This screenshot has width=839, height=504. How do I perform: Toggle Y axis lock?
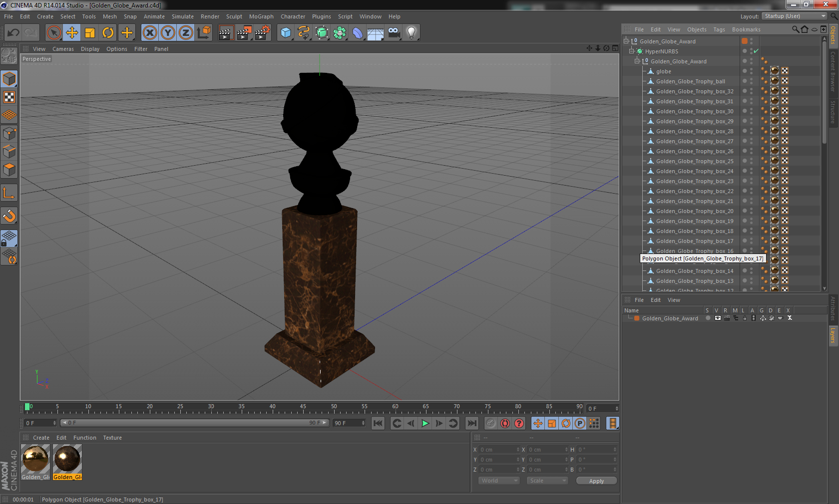[168, 33]
